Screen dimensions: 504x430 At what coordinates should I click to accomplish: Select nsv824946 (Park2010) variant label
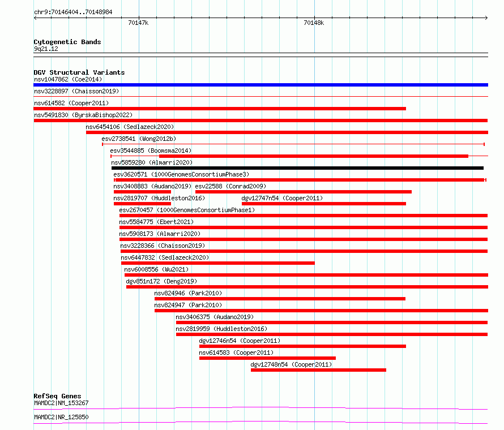click(188, 293)
